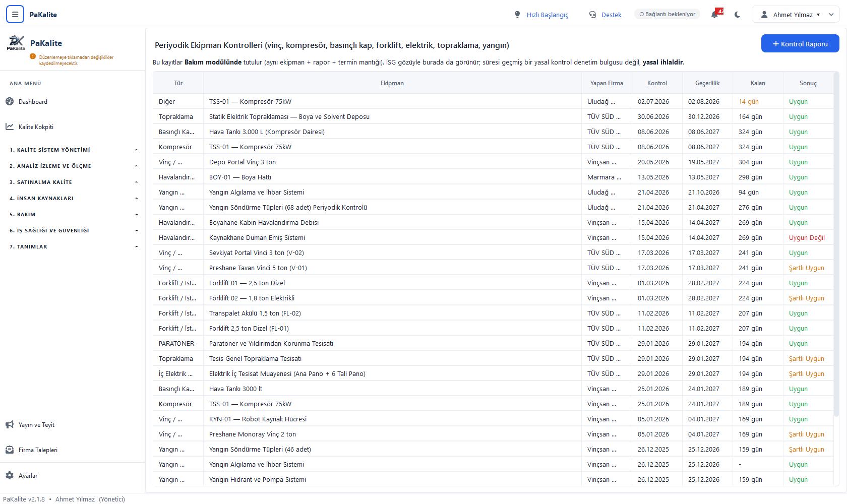
Task: Click Bağlantı bekleniyor status badge
Action: (667, 14)
